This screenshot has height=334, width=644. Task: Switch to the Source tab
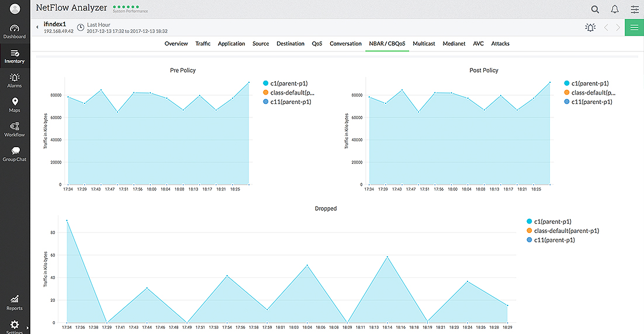(x=261, y=43)
